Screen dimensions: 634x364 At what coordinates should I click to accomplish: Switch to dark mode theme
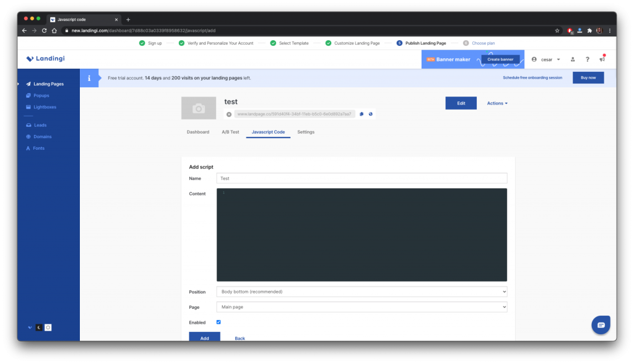[x=39, y=327]
